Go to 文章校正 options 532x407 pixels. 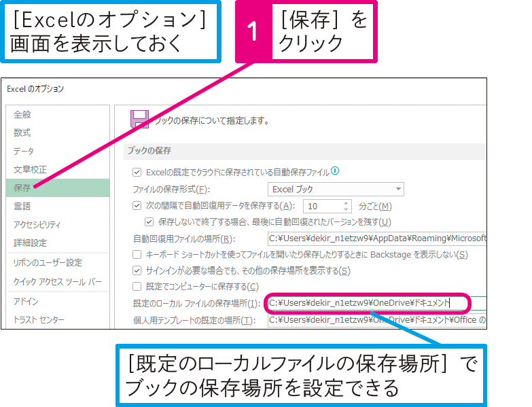30,169
